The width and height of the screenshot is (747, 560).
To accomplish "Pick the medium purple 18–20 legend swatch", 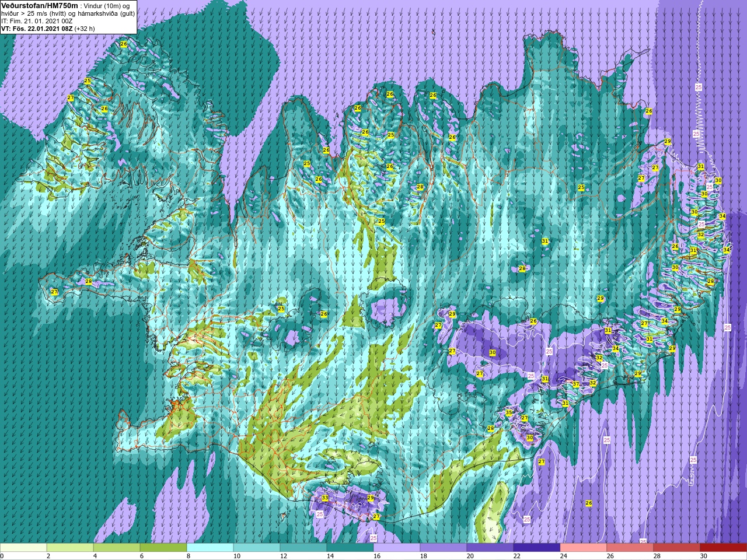I will point(444,548).
